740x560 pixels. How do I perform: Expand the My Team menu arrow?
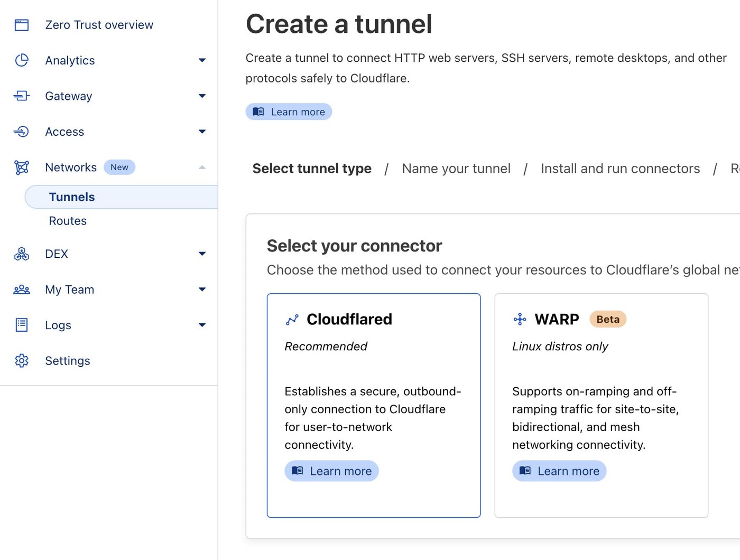pos(202,290)
